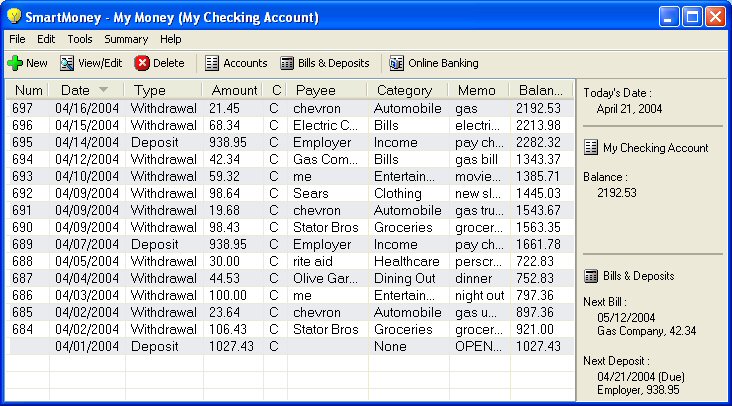The image size is (732, 406).
Task: Click the amount 59.32
Action: [224, 176]
